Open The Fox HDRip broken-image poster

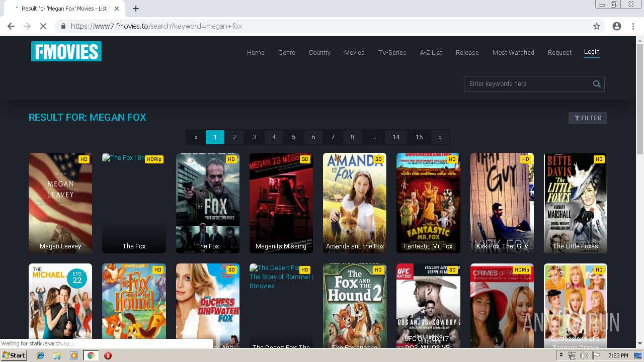(x=134, y=203)
